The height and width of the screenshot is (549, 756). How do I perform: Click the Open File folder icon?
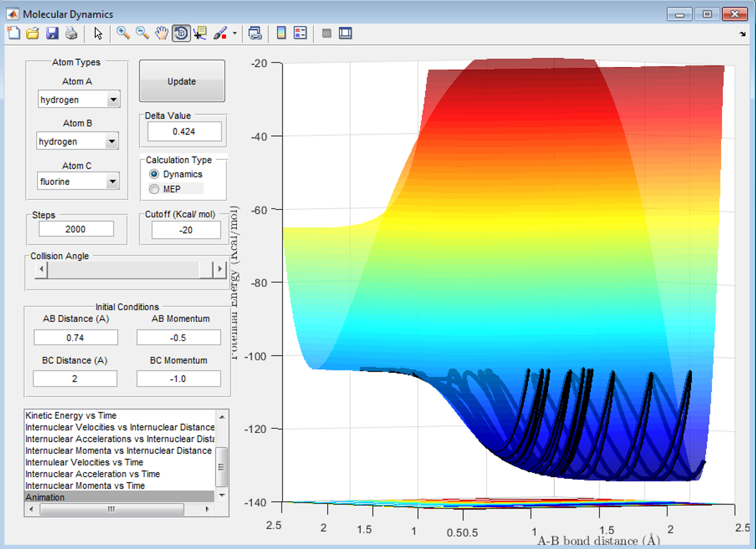(33, 33)
